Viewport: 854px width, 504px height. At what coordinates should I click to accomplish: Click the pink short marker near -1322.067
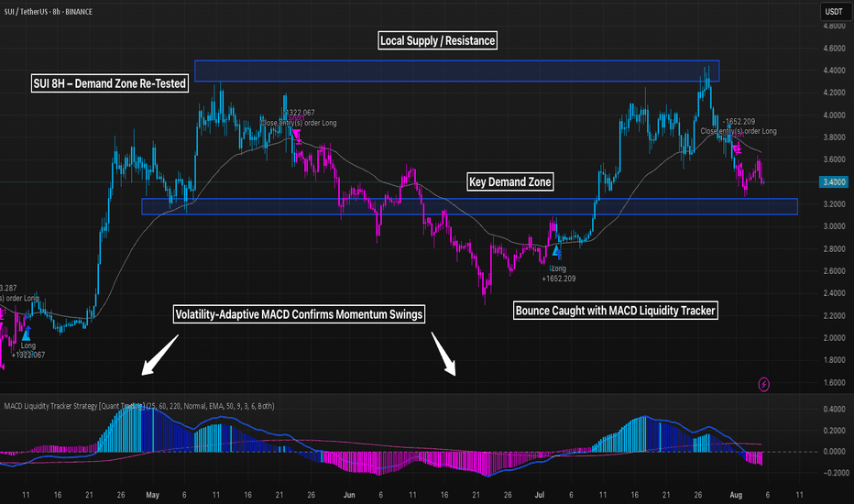(297, 135)
